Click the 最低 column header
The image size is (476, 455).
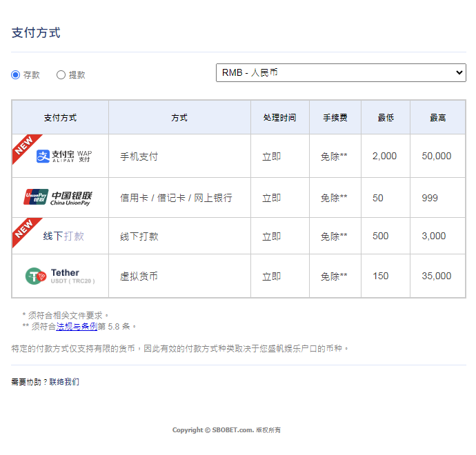coord(386,117)
